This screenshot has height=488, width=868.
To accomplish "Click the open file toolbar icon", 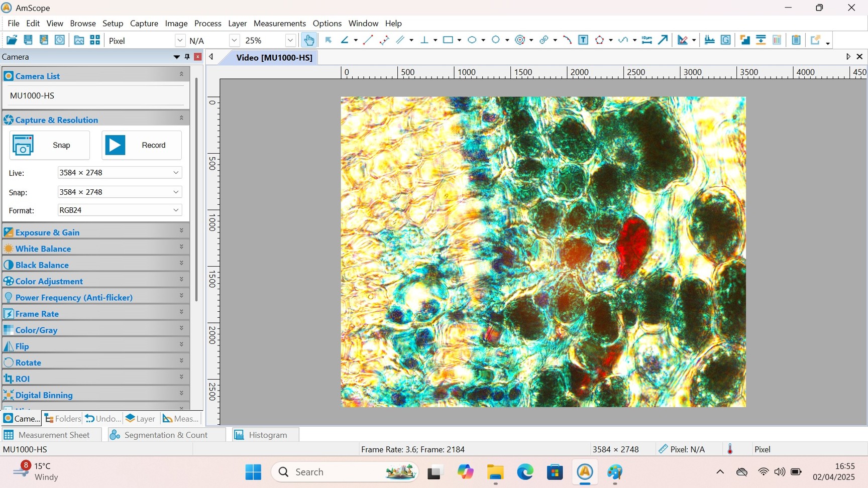I will coord(11,40).
